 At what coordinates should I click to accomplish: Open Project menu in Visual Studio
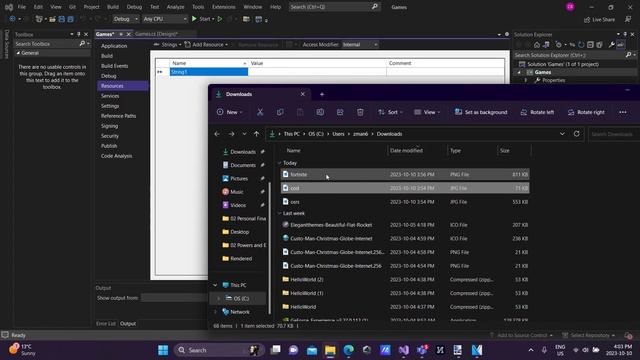(x=91, y=7)
